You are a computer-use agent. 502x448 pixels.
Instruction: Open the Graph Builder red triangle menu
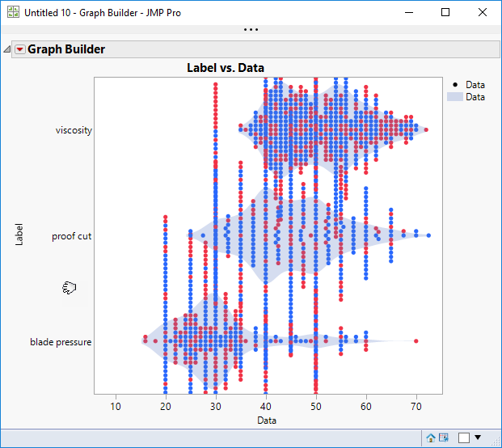[x=20, y=49]
